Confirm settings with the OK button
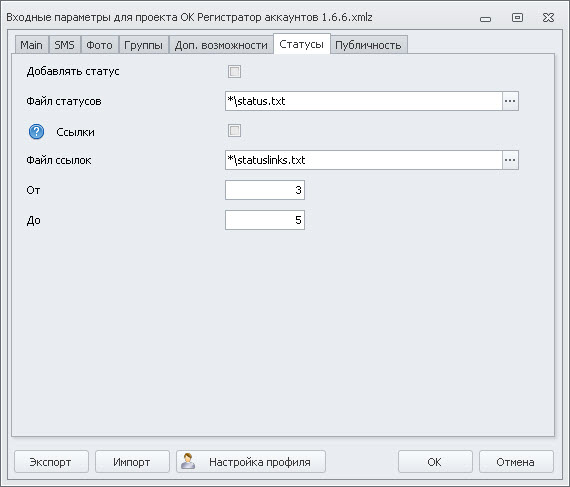This screenshot has width=570, height=487. (x=435, y=462)
